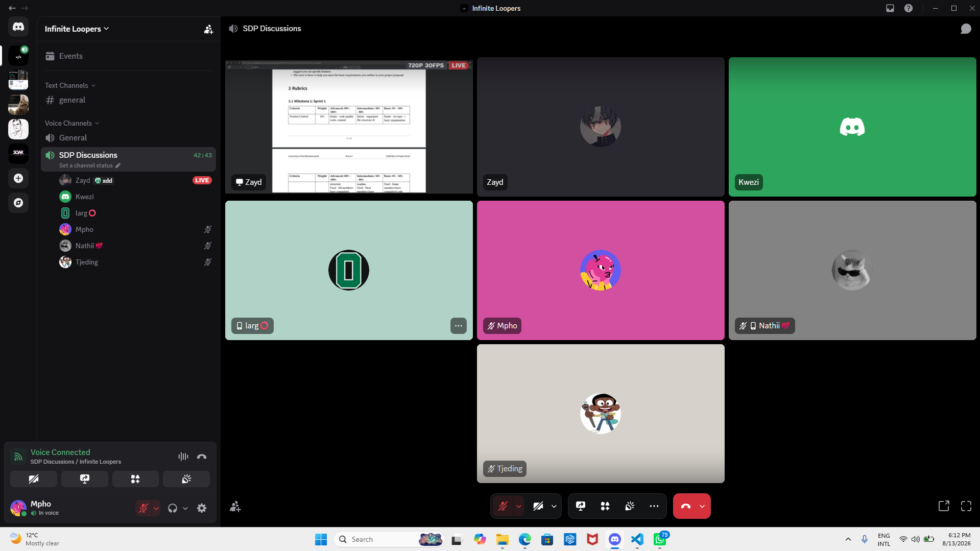This screenshot has width=980, height=551.
Task: Open User Settings gear
Action: point(202,508)
